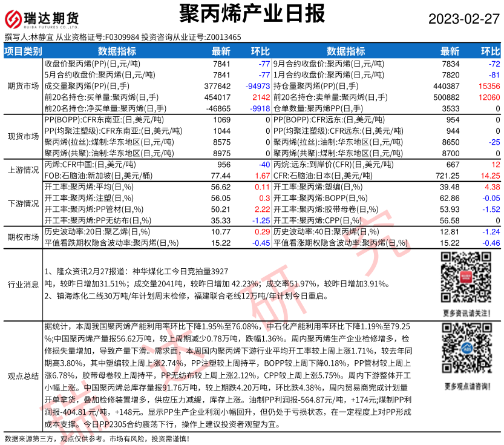Click the 仓单数量:聚丙烯PP row label

pyautogui.click(x=318, y=108)
